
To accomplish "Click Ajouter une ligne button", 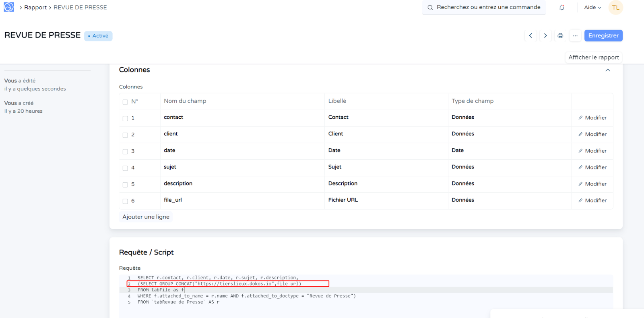I will pos(146,217).
